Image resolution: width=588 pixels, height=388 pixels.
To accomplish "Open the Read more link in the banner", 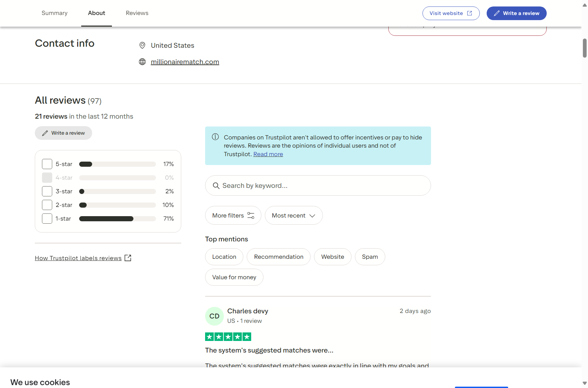I will point(268,154).
